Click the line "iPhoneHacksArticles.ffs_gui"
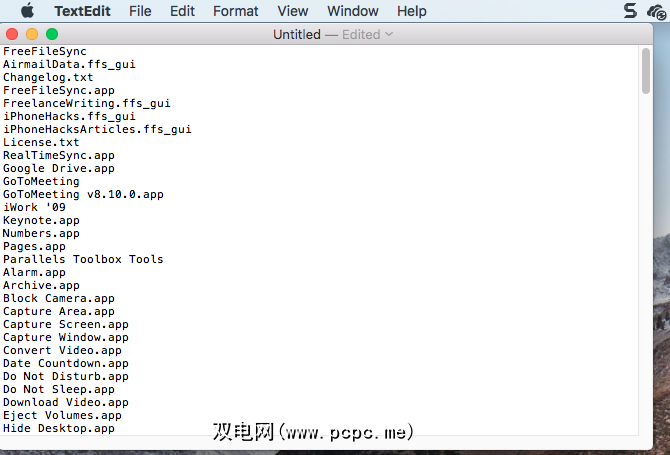The width and height of the screenshot is (670, 455). point(97,129)
